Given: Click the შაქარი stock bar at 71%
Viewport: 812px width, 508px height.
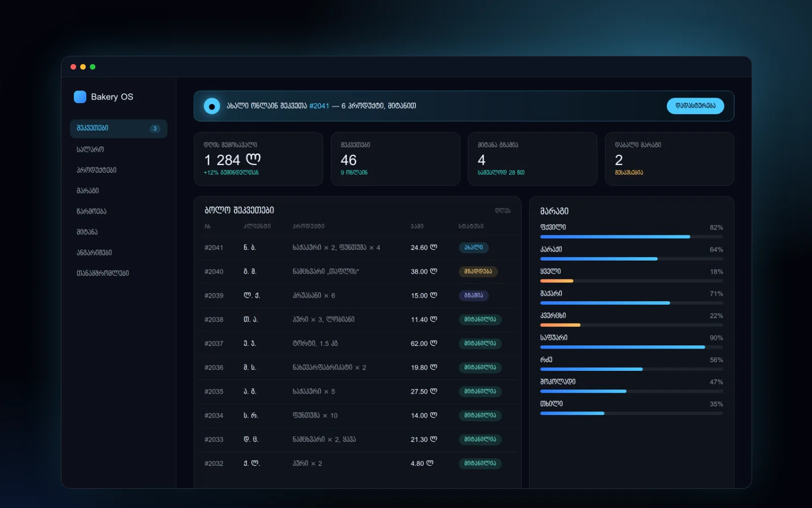Looking at the screenshot, I should tap(632, 303).
